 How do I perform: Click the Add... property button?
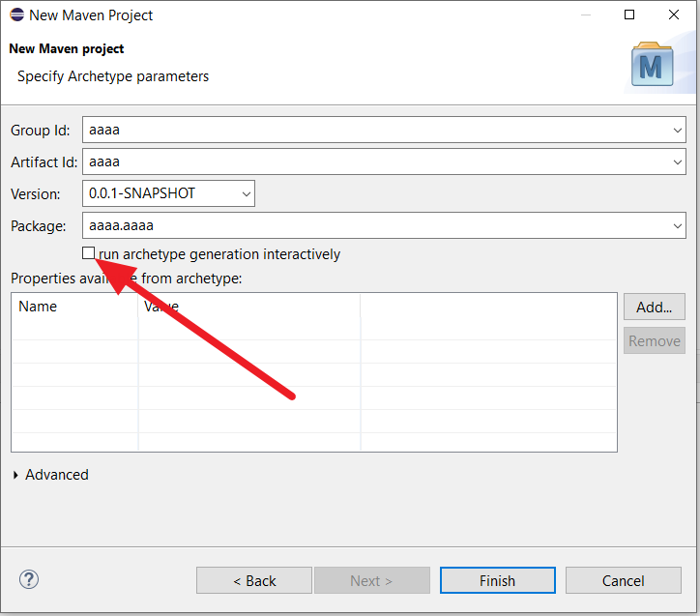click(654, 307)
